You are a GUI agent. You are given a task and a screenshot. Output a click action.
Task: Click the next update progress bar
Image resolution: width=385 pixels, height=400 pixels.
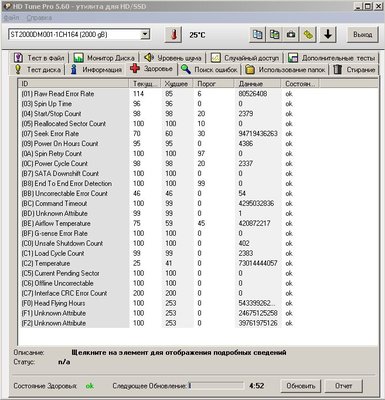tap(216, 386)
